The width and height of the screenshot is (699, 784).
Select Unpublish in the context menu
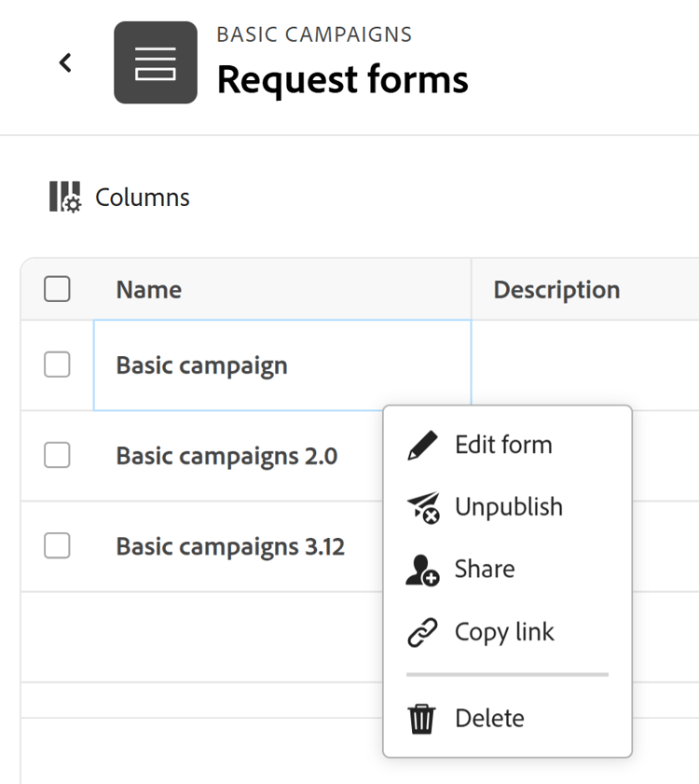[x=509, y=507]
